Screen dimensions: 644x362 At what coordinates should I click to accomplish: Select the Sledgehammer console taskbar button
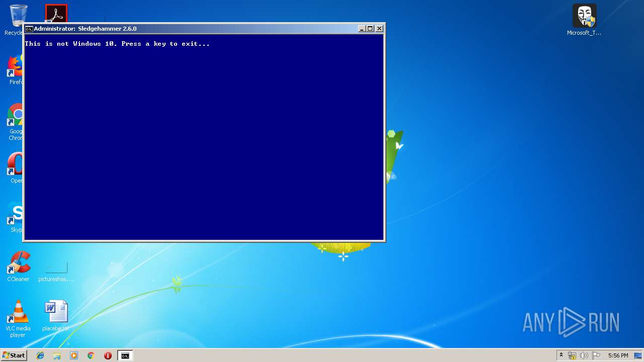(125, 355)
